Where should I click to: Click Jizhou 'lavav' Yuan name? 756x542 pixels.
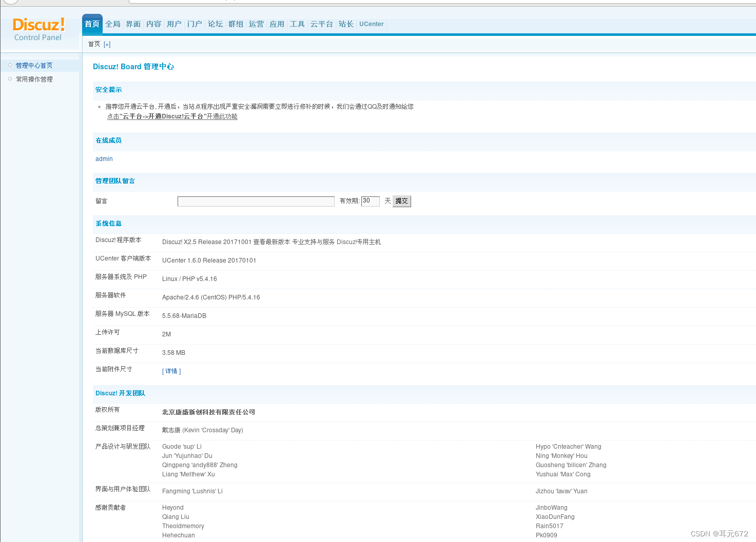tap(561, 491)
